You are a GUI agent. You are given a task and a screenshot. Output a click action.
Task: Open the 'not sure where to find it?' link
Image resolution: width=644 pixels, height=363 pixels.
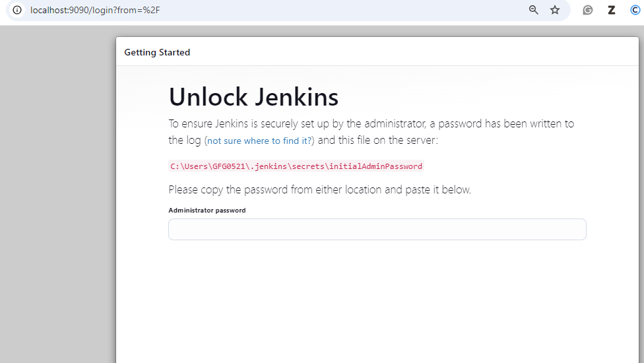pos(260,141)
